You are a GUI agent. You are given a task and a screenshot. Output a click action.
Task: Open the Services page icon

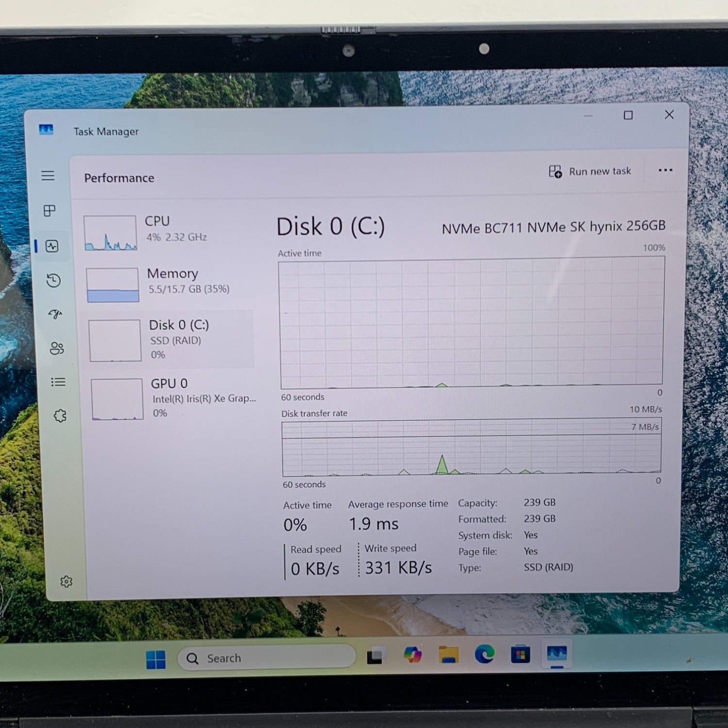(x=60, y=416)
